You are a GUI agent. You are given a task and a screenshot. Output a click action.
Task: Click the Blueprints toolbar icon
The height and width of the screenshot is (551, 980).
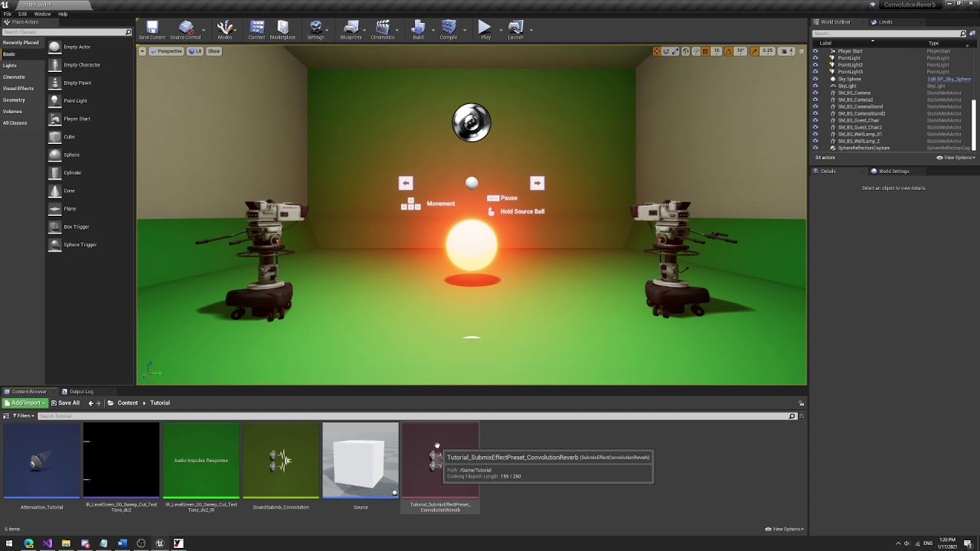[351, 30]
